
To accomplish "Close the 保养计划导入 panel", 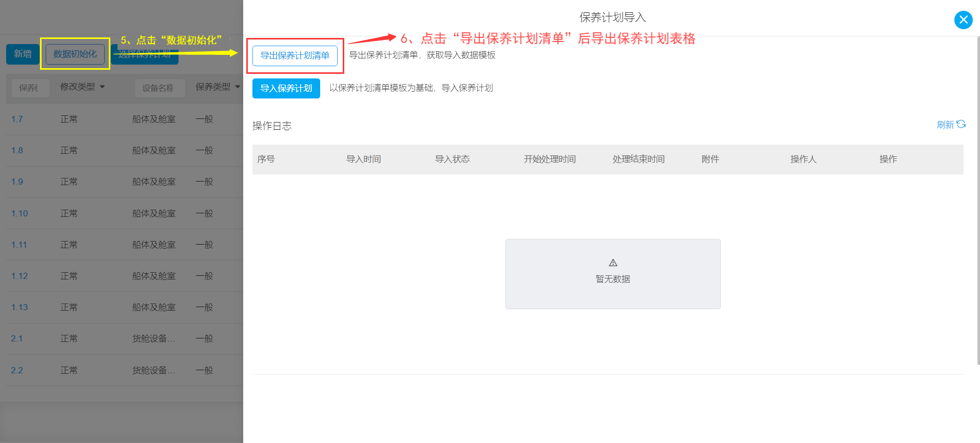I will coord(963,20).
